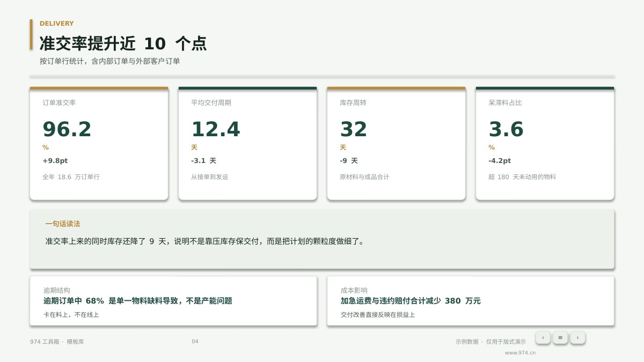
Task: Click the DELIVERY section label
Action: [57, 24]
